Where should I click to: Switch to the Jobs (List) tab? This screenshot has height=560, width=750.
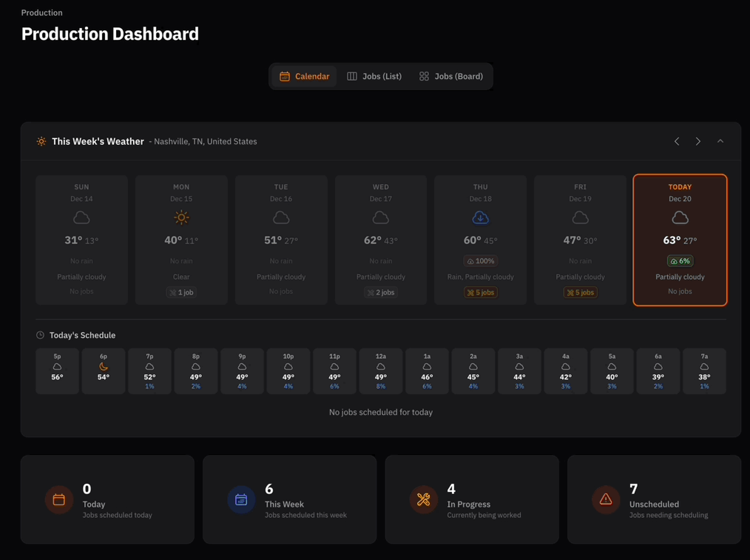coord(374,76)
